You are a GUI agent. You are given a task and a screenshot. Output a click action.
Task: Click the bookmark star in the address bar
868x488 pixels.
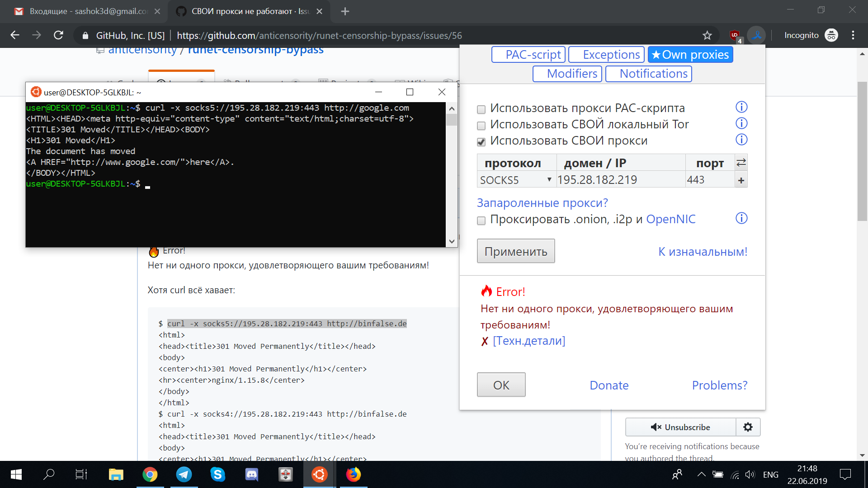708,35
